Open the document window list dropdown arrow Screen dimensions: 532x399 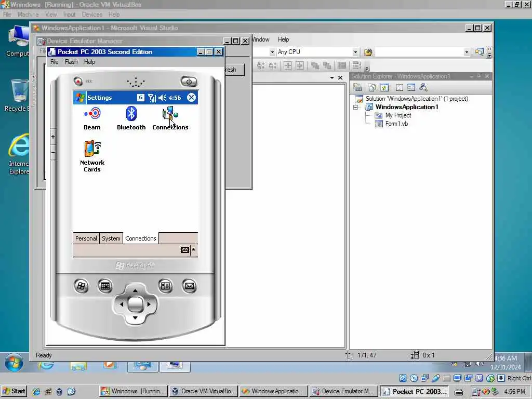point(332,78)
